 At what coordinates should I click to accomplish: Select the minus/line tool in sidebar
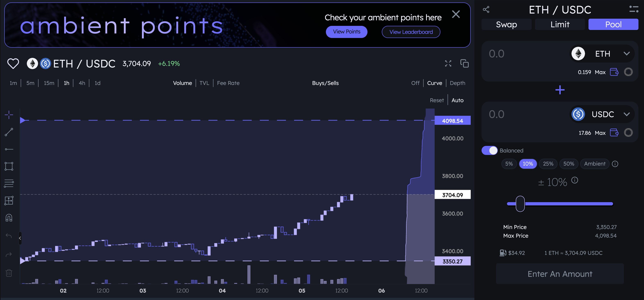9,149
